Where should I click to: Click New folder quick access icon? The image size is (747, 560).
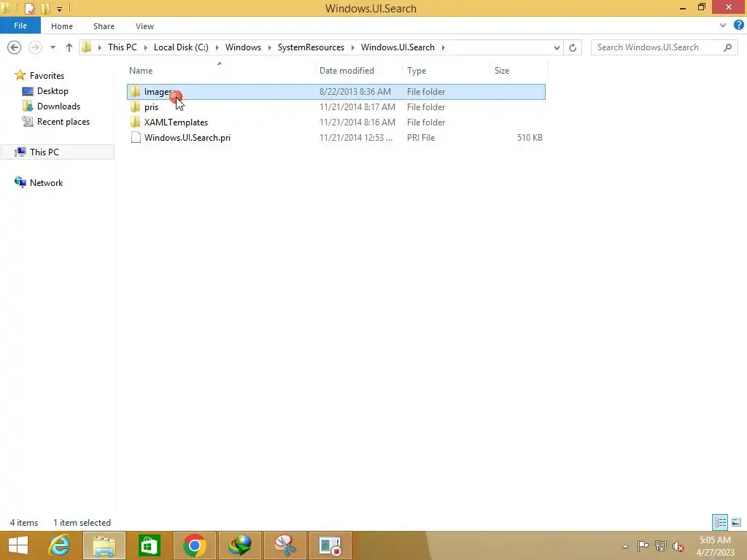pyautogui.click(x=46, y=8)
